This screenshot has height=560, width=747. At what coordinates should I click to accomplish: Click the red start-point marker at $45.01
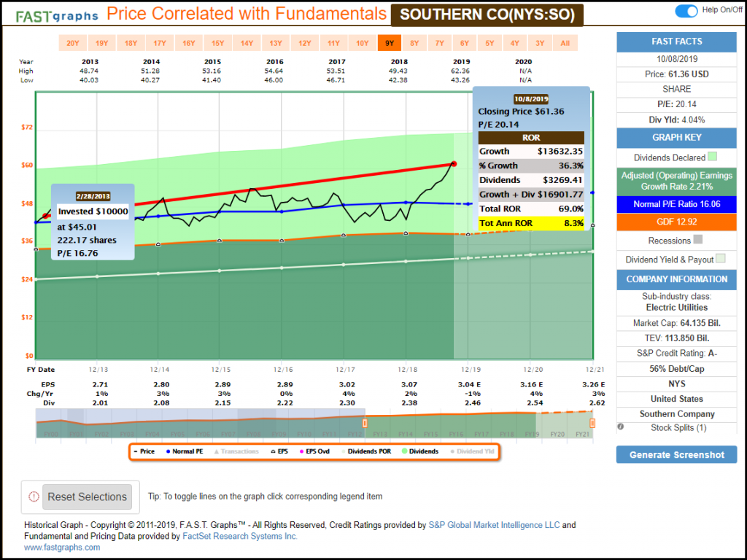point(46,216)
